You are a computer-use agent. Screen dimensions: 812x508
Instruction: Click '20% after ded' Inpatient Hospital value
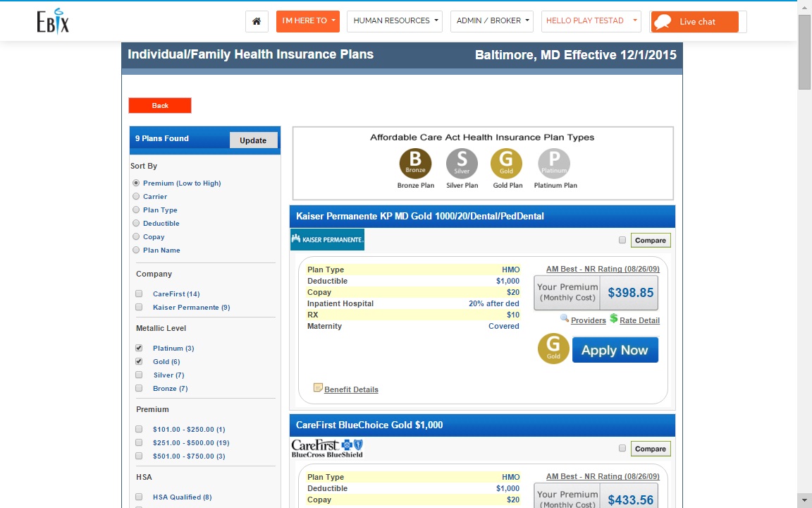tap(493, 304)
